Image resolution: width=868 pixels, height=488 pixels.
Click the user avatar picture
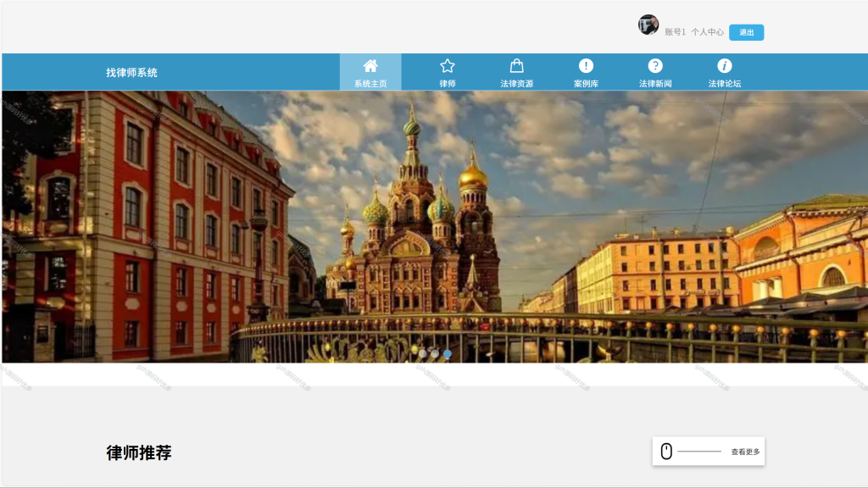[648, 25]
